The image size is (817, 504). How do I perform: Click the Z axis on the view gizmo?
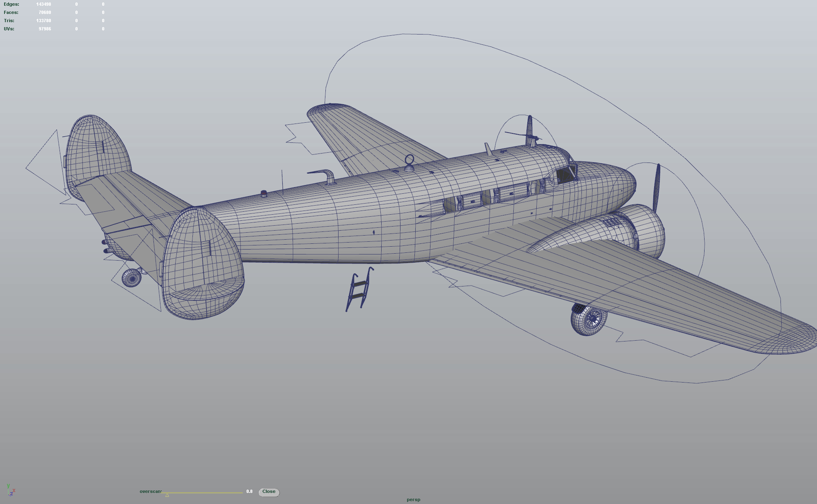[x=11, y=494]
